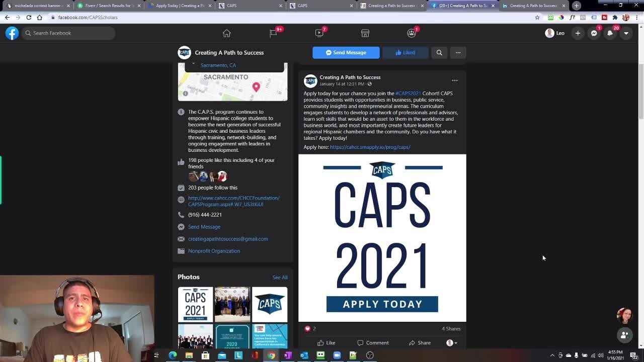Open the chat head avatar
This screenshot has height=362, width=644.
point(625,316)
